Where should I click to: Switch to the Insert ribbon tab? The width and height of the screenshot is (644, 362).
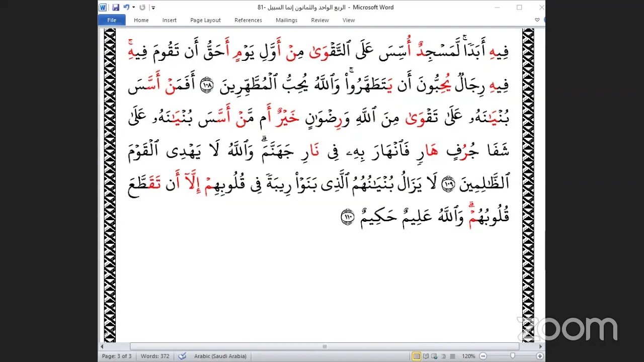(169, 20)
